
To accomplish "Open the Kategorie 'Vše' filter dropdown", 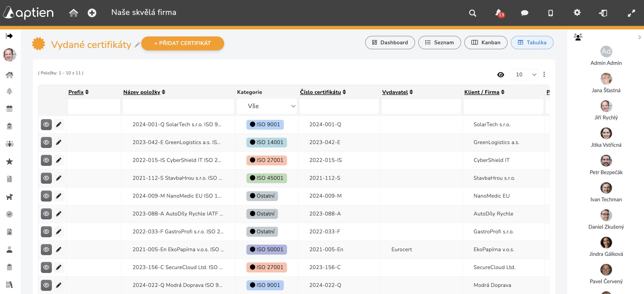I will click(x=267, y=106).
